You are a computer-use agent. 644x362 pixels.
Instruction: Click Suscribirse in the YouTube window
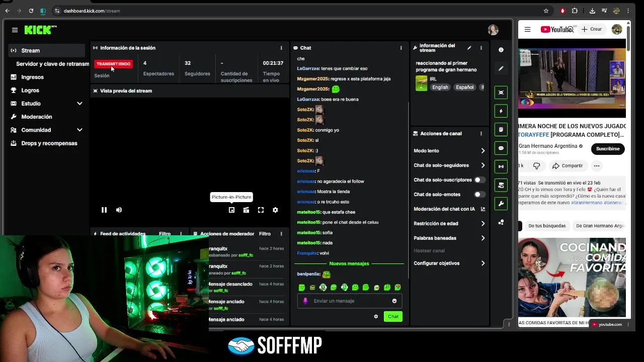[608, 149]
